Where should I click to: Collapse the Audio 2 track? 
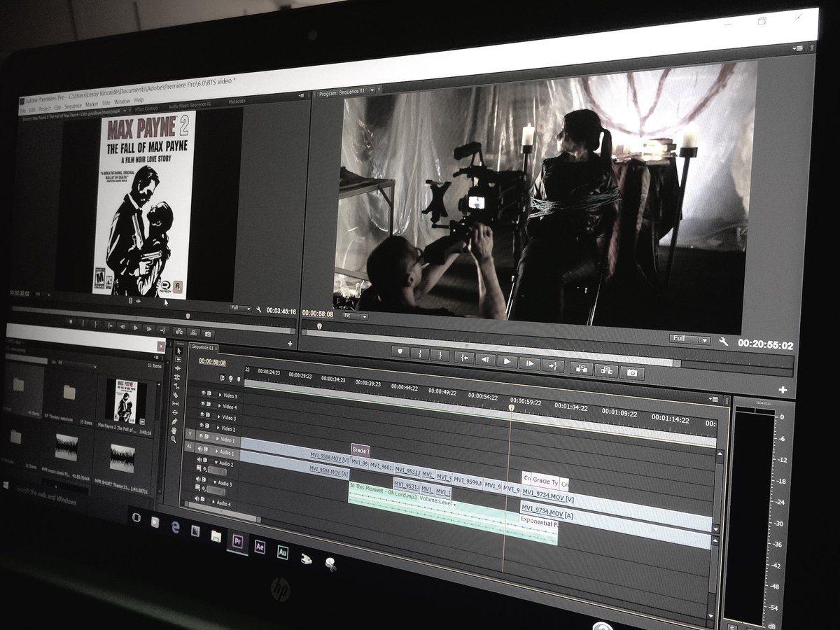(216, 463)
